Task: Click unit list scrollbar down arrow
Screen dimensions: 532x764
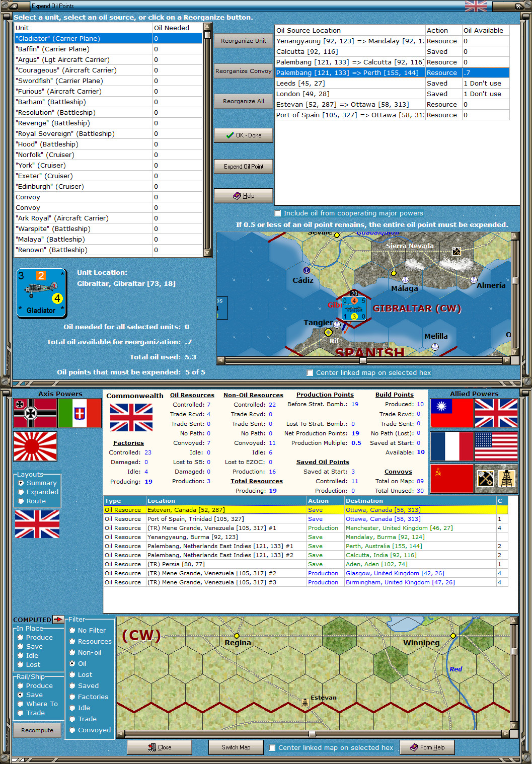Action: (207, 253)
